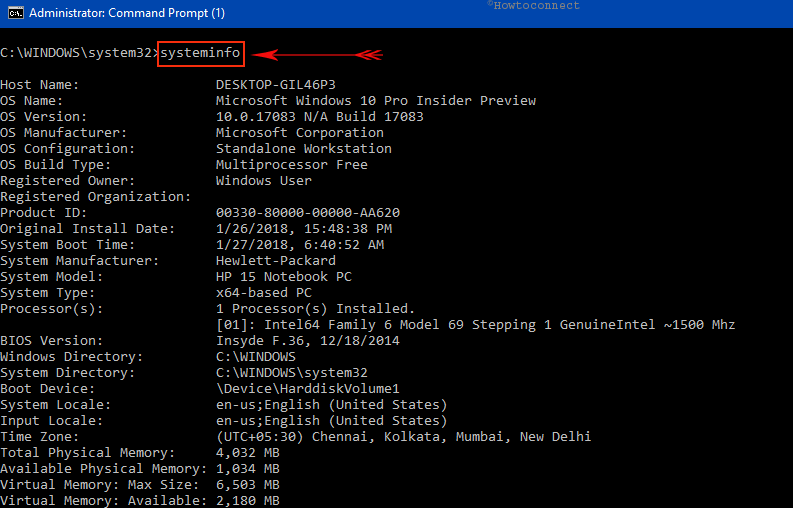Image resolution: width=793 pixels, height=508 pixels.
Task: Open the Command Prompt system menu icon
Action: click(16, 13)
